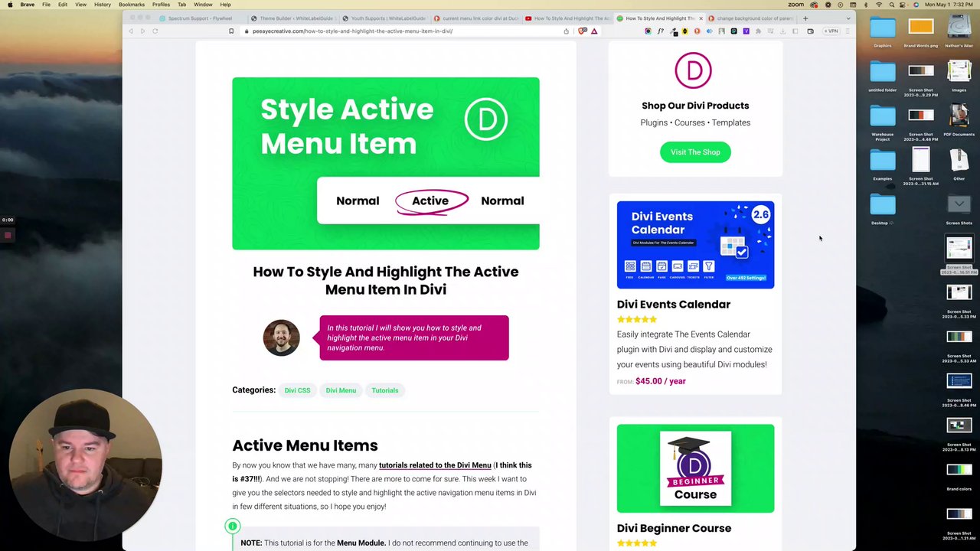Open Control Center in menu bar
980x551 pixels.
[903, 5]
